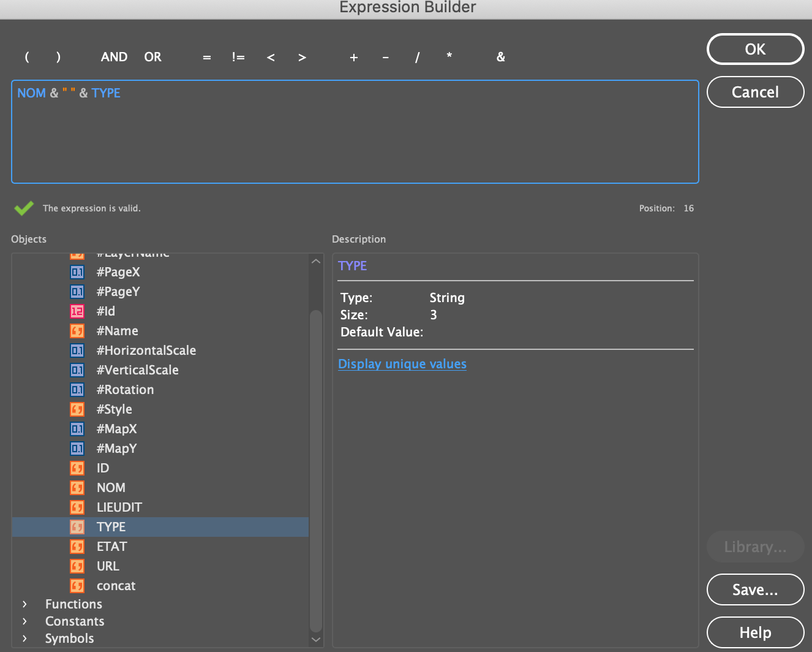Select the LIEUDIT attribute in Objects

119,507
